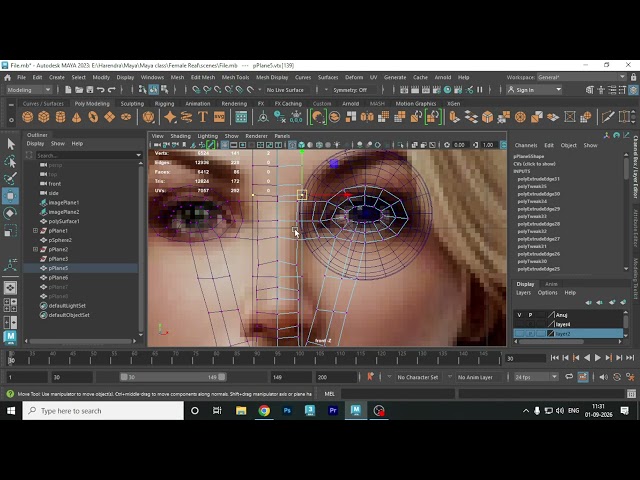Image resolution: width=640 pixels, height=480 pixels.
Task: Toggle the loop playback button
Action: pos(569,377)
